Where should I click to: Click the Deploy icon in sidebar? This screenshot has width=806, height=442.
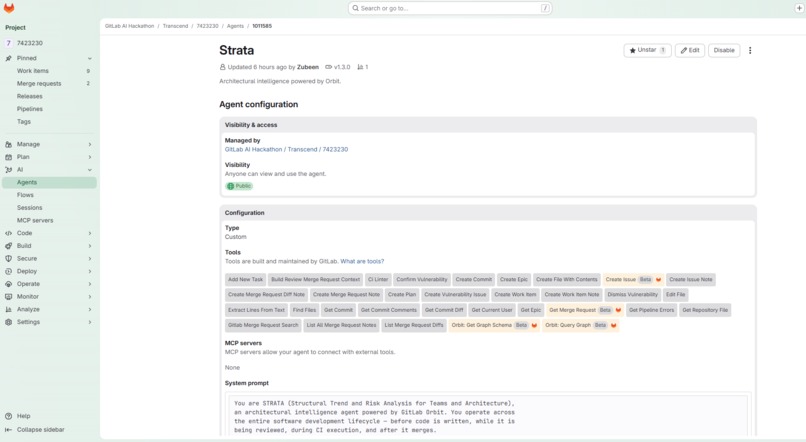8,271
